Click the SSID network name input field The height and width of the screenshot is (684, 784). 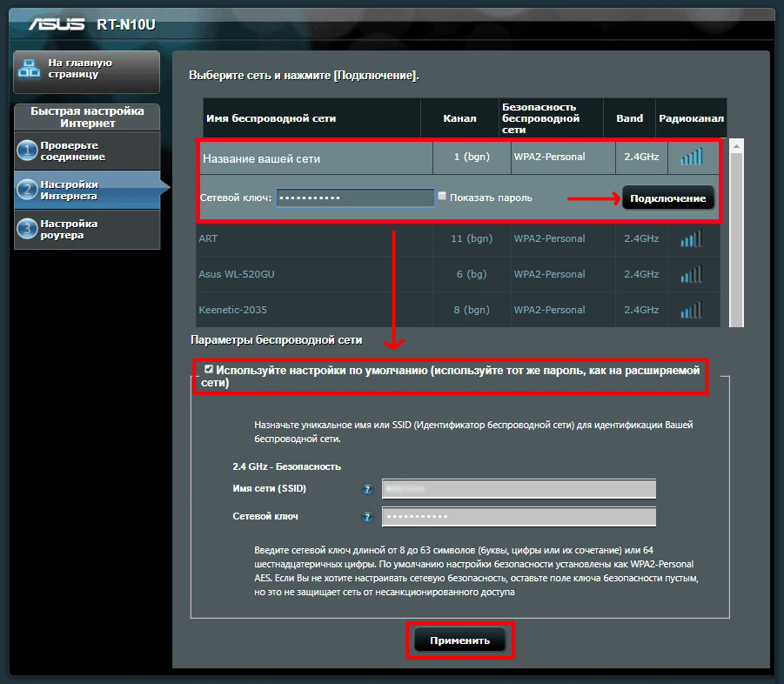point(519,489)
